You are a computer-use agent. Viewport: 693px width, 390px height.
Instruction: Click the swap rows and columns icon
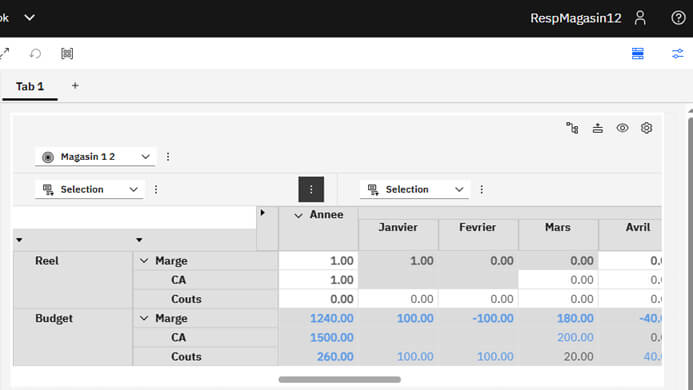pos(598,128)
